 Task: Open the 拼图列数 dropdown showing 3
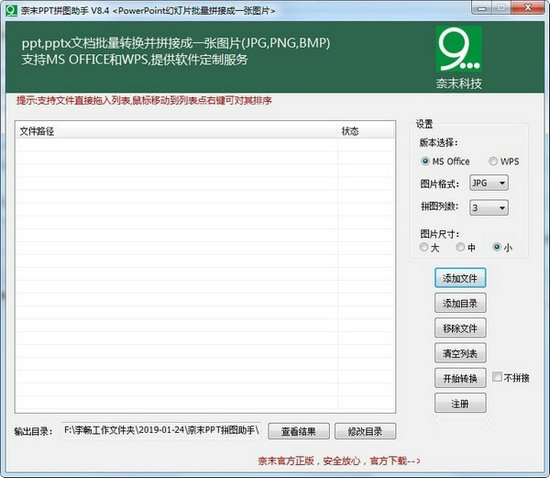coord(489,208)
